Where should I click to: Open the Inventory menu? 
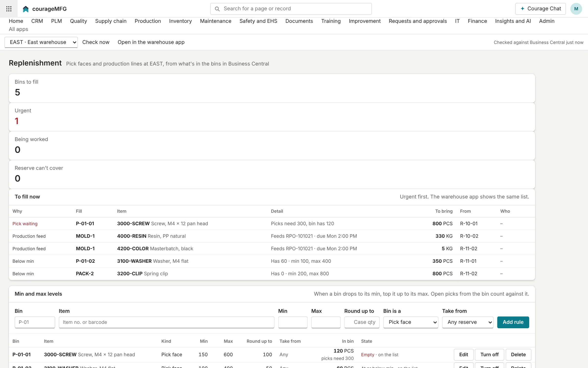click(180, 21)
